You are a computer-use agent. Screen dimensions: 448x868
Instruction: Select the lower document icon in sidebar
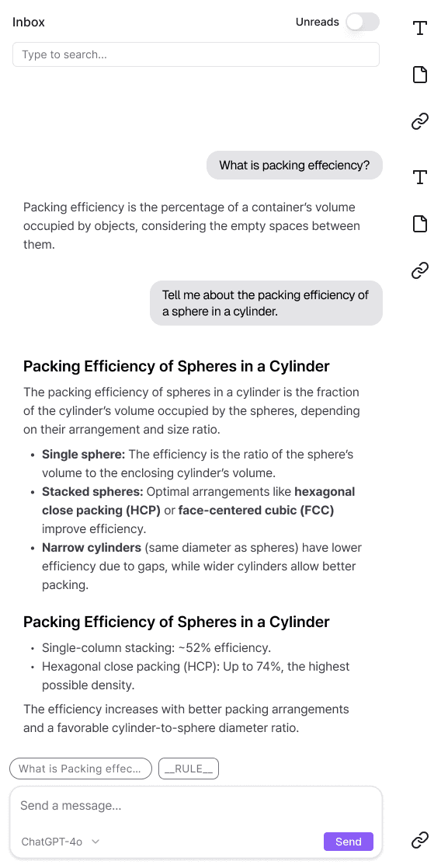(x=420, y=224)
